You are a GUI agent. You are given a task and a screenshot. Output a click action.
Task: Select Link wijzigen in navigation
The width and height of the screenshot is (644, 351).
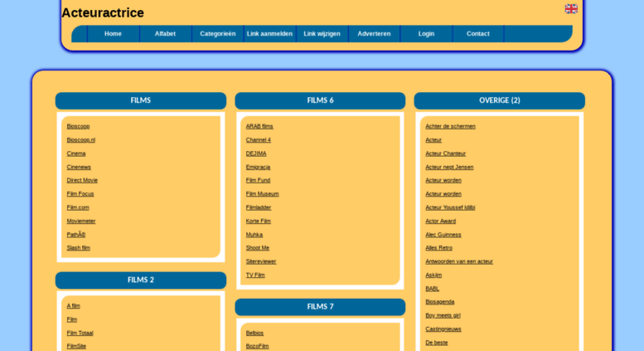coord(322,34)
